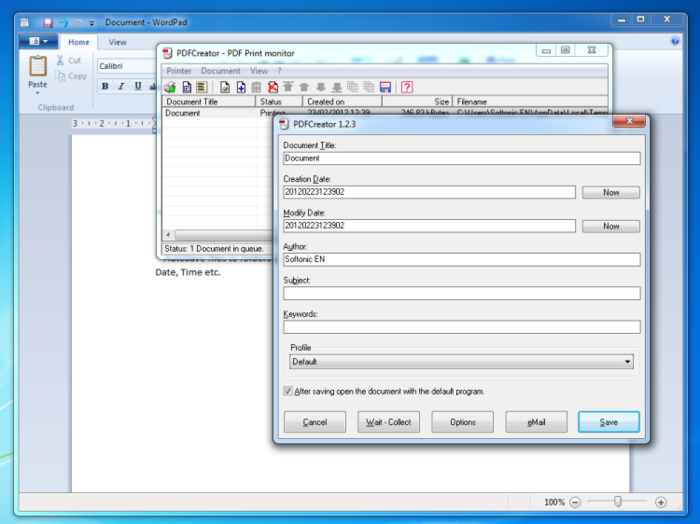
Task: Click the Wait - Collect button
Action: [388, 422]
